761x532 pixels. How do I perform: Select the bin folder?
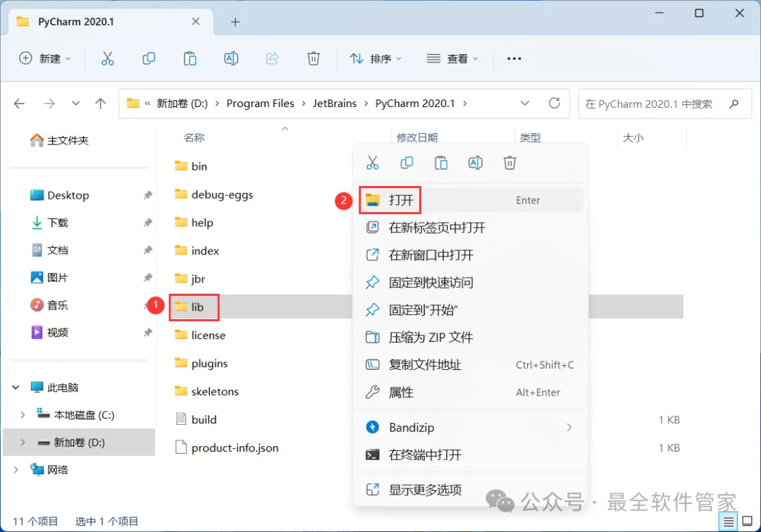(191, 166)
